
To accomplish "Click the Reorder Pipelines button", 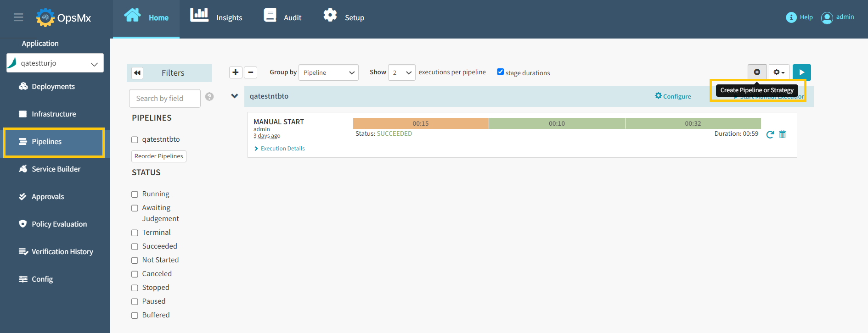I will tap(159, 156).
